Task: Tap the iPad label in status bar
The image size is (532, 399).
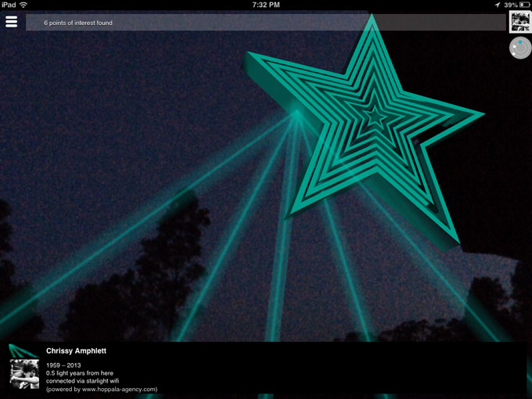Action: (9, 5)
